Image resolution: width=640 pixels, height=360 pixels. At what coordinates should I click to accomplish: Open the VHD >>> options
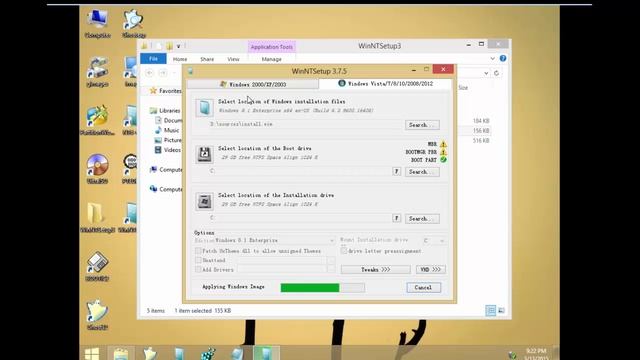pos(431,269)
